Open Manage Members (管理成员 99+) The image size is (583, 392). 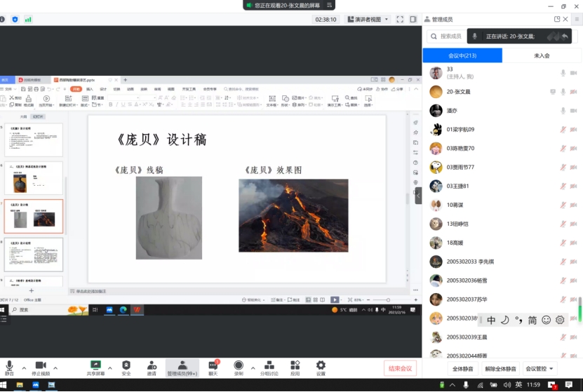[182, 368]
